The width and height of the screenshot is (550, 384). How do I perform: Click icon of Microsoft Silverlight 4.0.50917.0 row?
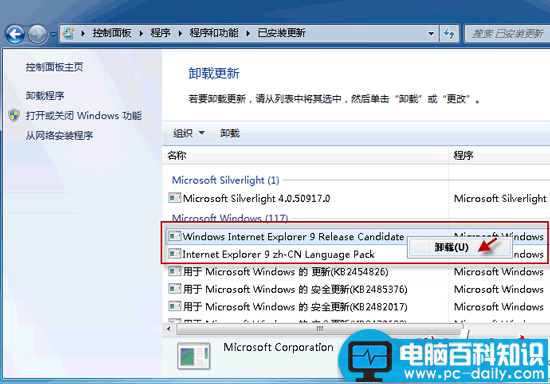(x=175, y=198)
